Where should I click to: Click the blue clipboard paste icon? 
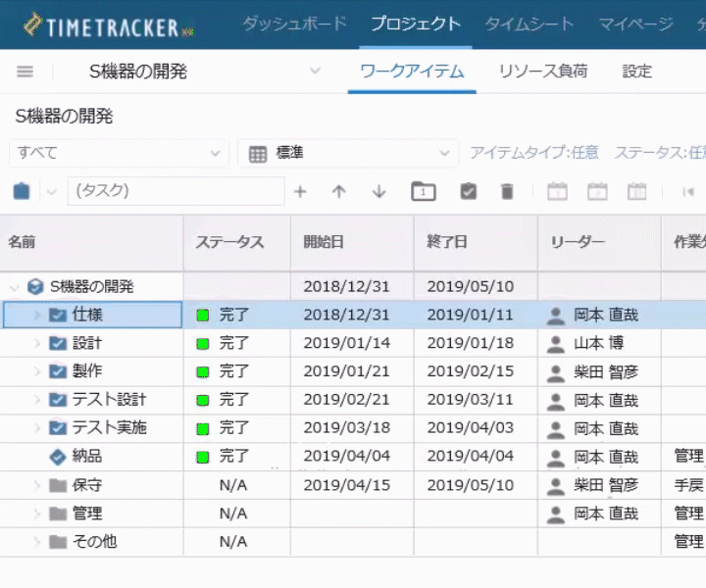[x=22, y=191]
